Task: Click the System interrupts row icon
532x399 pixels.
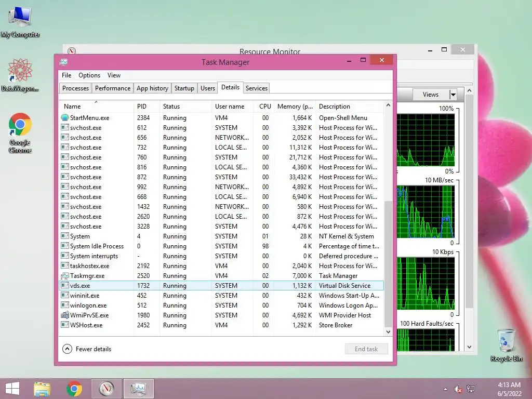Action: click(65, 256)
